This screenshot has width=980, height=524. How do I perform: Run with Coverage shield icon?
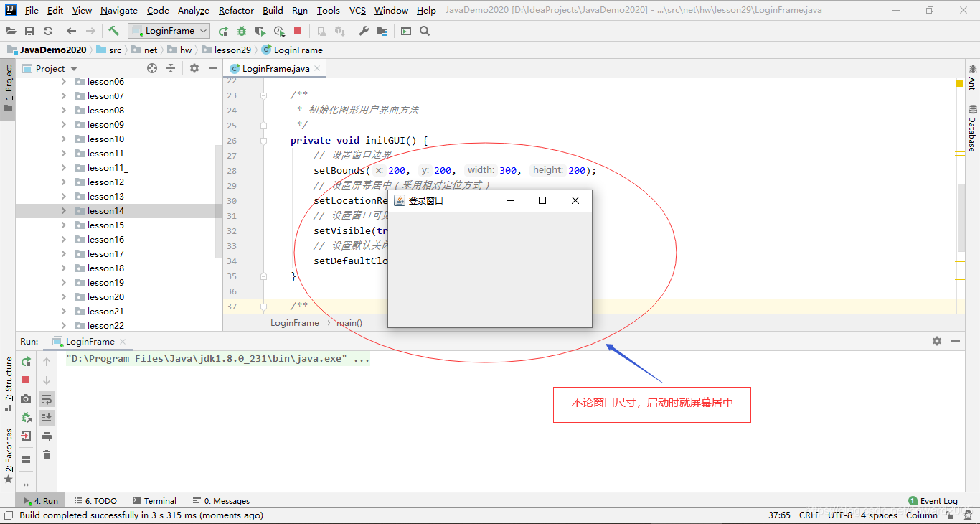(x=260, y=31)
